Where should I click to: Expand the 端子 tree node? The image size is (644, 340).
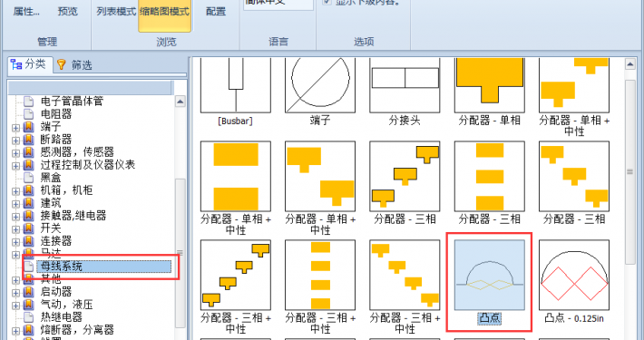15,127
